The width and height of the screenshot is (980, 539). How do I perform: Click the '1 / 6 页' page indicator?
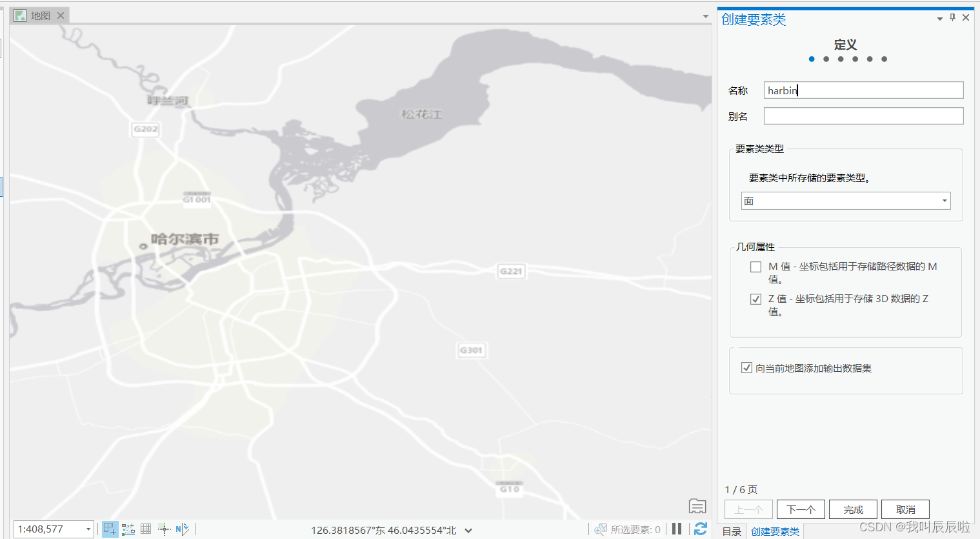(x=741, y=490)
